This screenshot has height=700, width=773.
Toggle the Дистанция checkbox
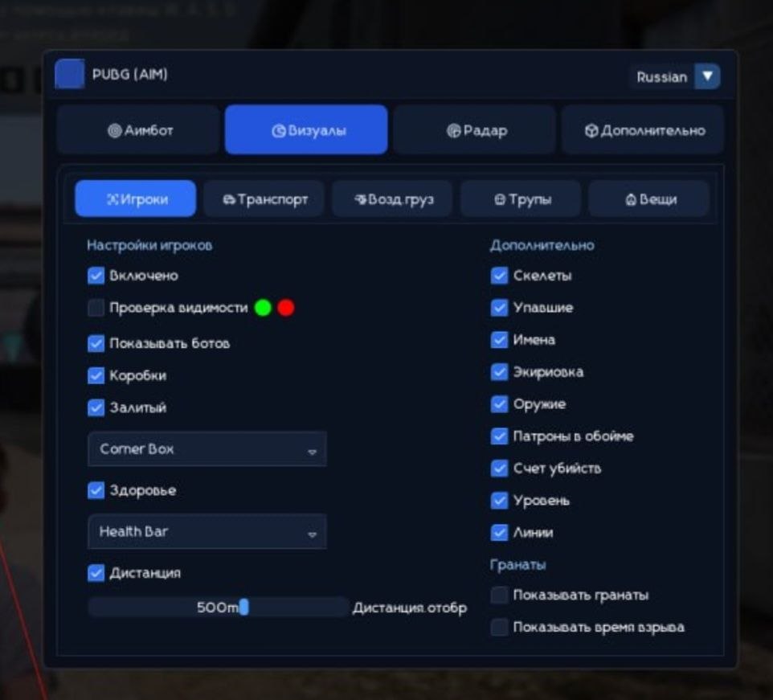96,573
